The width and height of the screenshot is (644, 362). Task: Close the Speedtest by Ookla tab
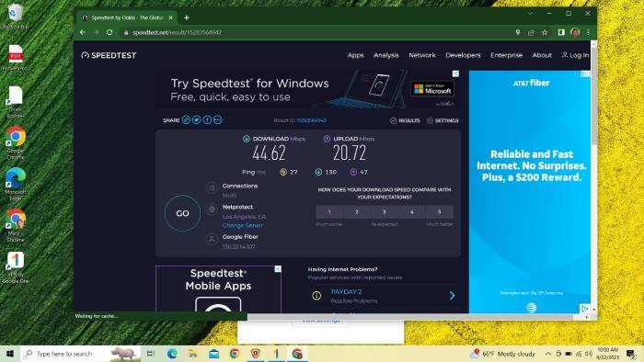[171, 17]
